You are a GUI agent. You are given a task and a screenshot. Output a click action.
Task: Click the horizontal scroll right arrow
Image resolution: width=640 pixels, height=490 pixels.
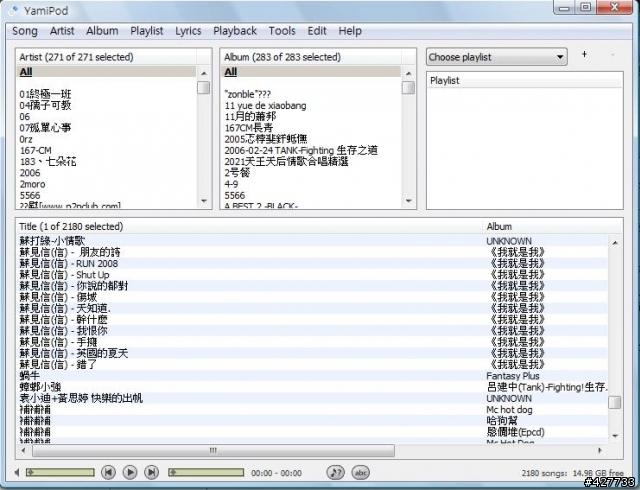coord(600,450)
